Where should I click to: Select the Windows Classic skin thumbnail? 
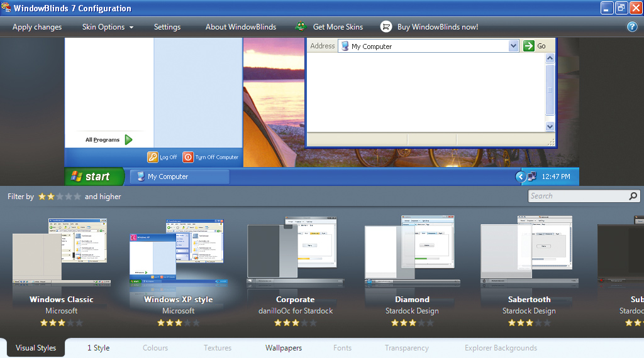(x=61, y=251)
